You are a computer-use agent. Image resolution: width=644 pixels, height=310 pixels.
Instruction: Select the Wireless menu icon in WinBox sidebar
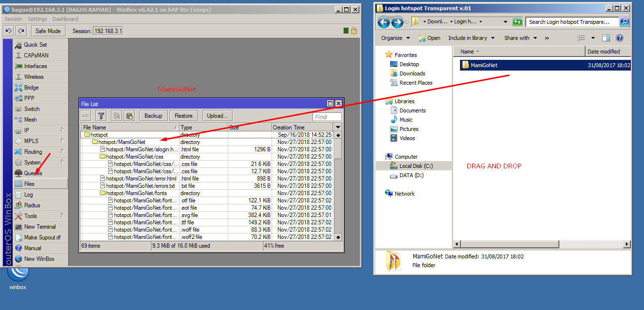click(x=29, y=76)
